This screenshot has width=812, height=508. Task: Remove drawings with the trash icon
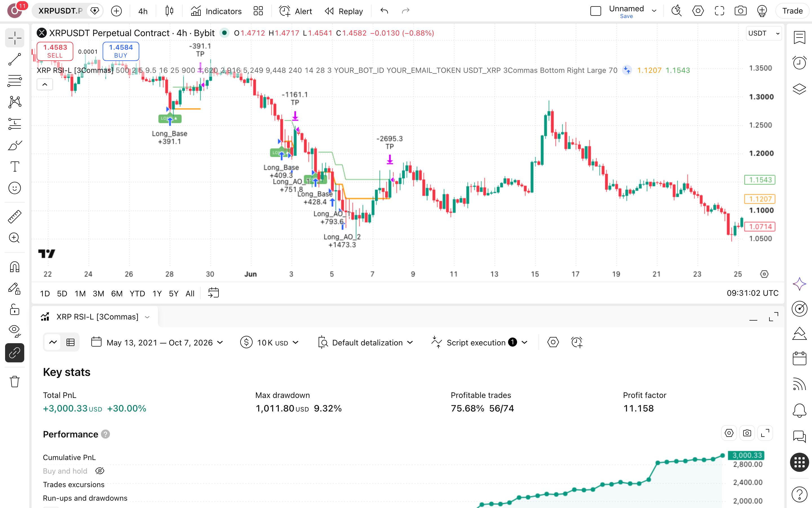click(14, 382)
